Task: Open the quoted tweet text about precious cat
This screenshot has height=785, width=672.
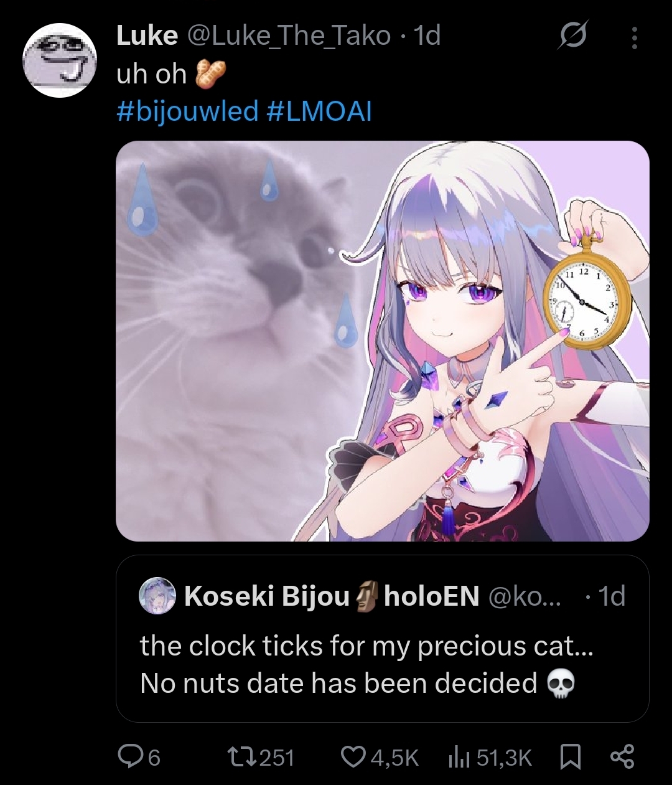Action: 366,664
